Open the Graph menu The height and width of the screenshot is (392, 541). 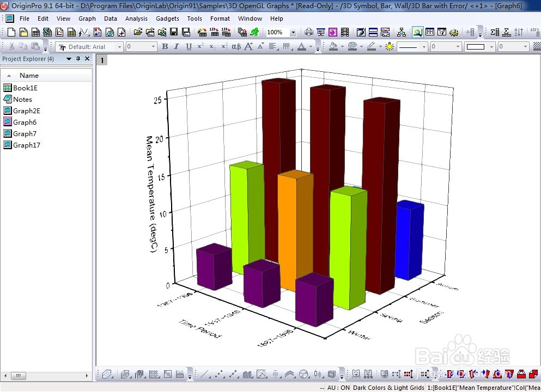click(x=87, y=19)
